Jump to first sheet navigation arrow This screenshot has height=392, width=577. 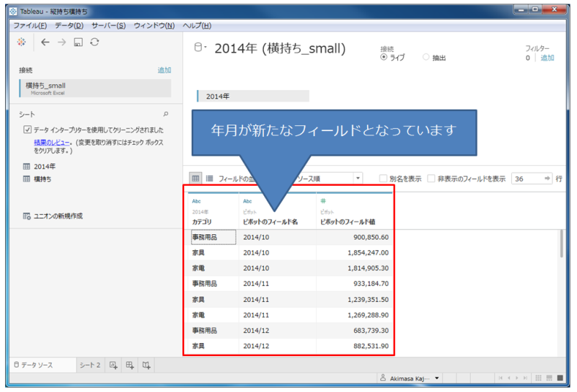tap(501, 378)
